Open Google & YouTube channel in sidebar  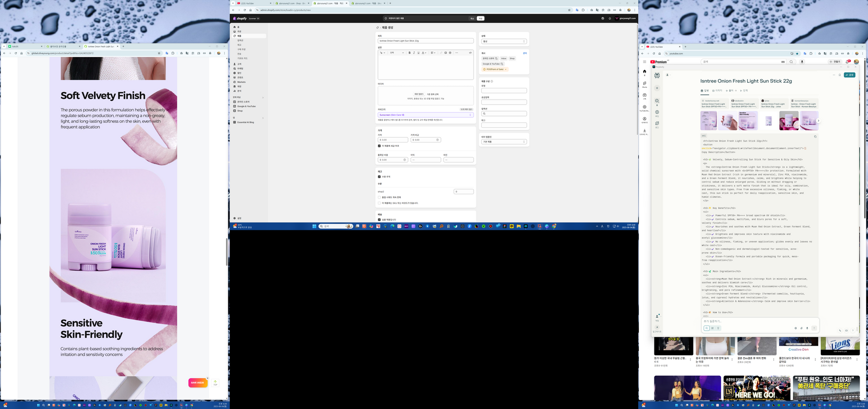pyautogui.click(x=249, y=106)
